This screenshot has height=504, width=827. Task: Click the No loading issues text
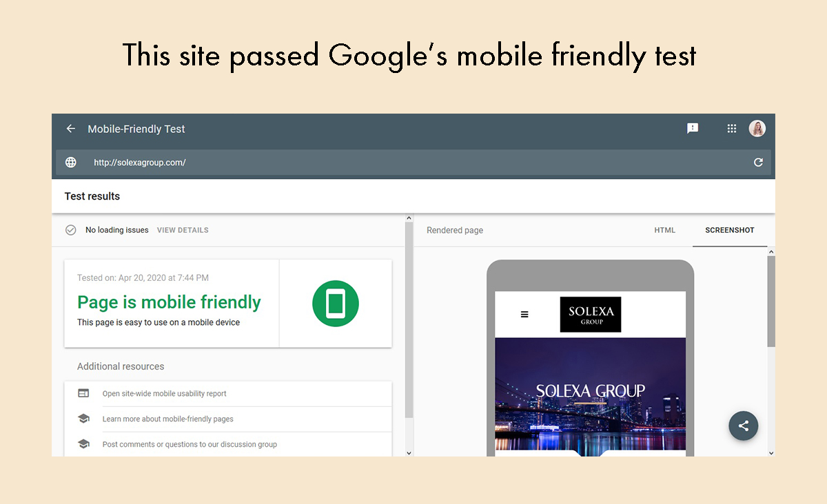pyautogui.click(x=117, y=230)
